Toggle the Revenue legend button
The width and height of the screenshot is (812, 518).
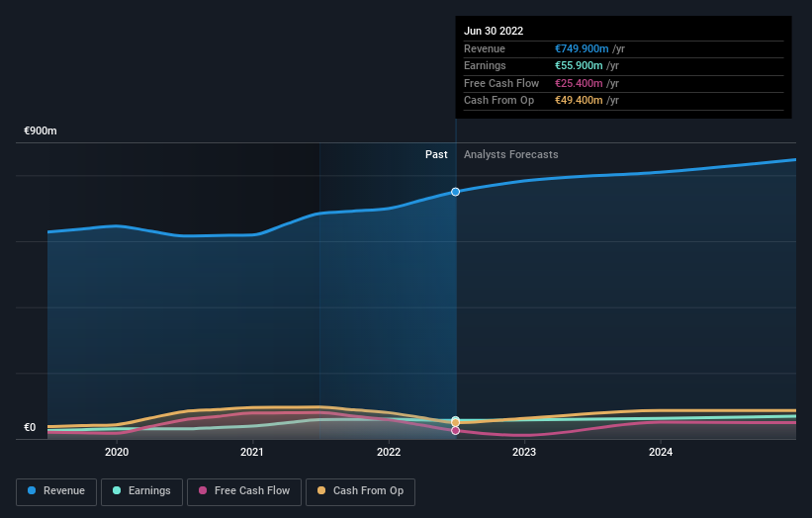tap(56, 491)
